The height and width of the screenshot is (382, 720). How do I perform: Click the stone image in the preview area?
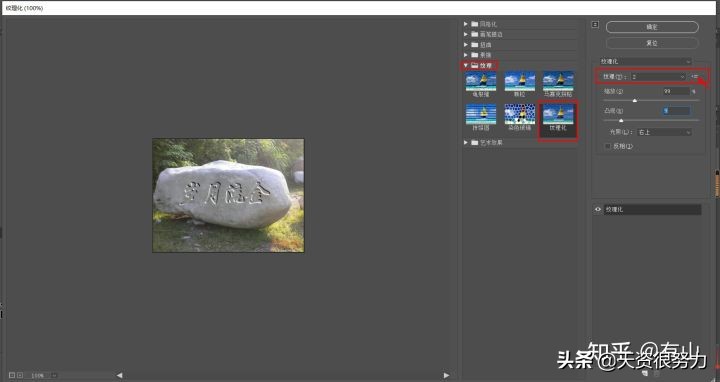coord(228,196)
